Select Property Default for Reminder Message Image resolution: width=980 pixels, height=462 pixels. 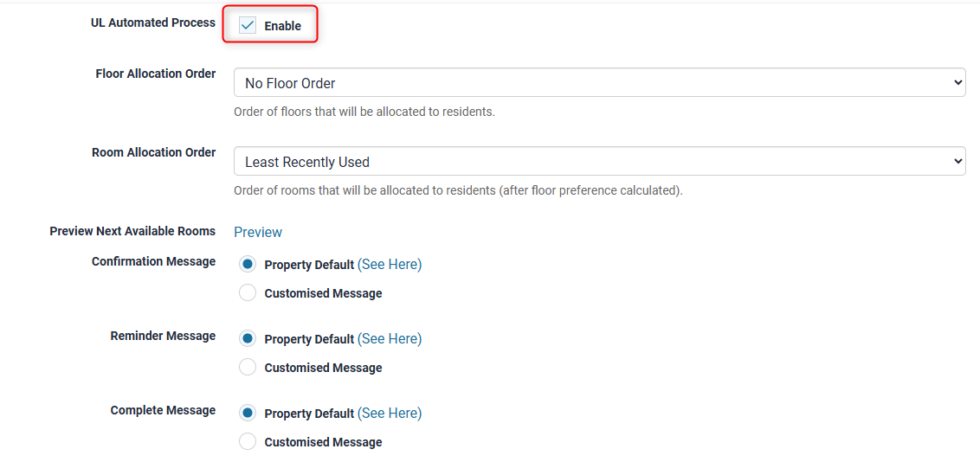pyautogui.click(x=248, y=339)
